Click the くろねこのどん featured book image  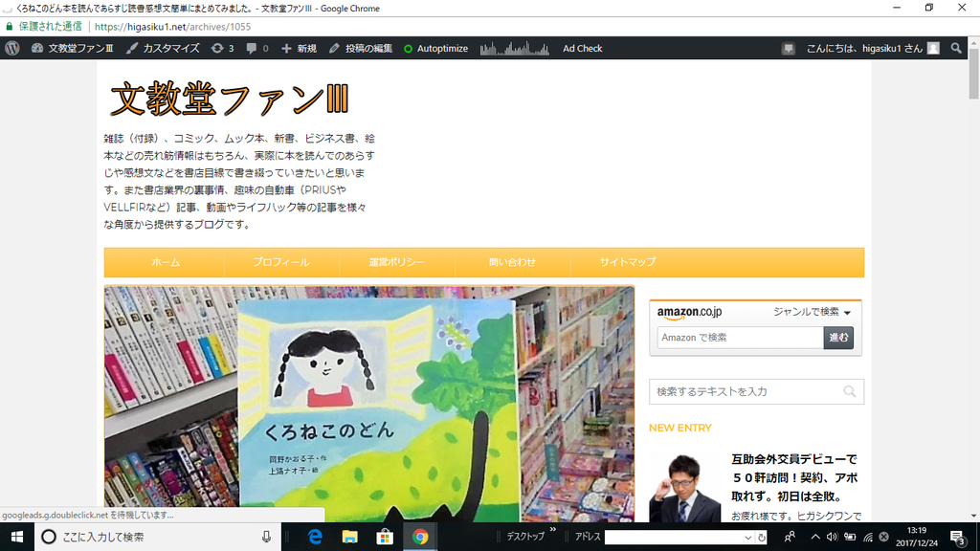[x=369, y=404]
